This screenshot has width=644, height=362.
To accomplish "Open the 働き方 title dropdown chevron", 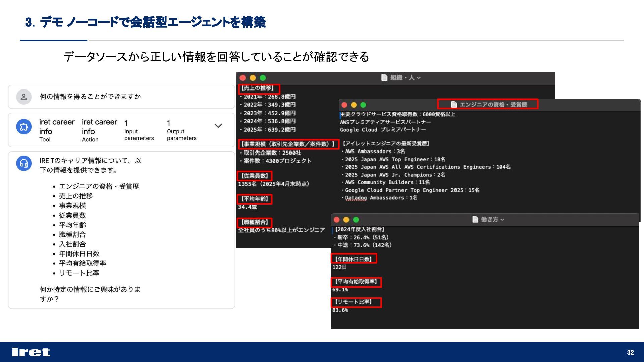I will pyautogui.click(x=502, y=220).
